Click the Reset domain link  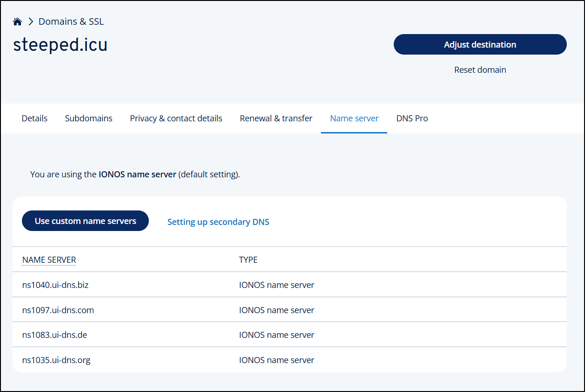480,70
